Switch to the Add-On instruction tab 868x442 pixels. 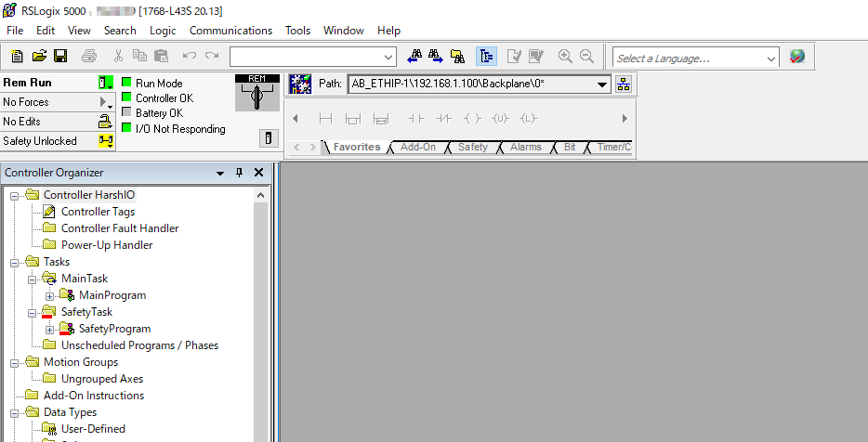click(418, 147)
